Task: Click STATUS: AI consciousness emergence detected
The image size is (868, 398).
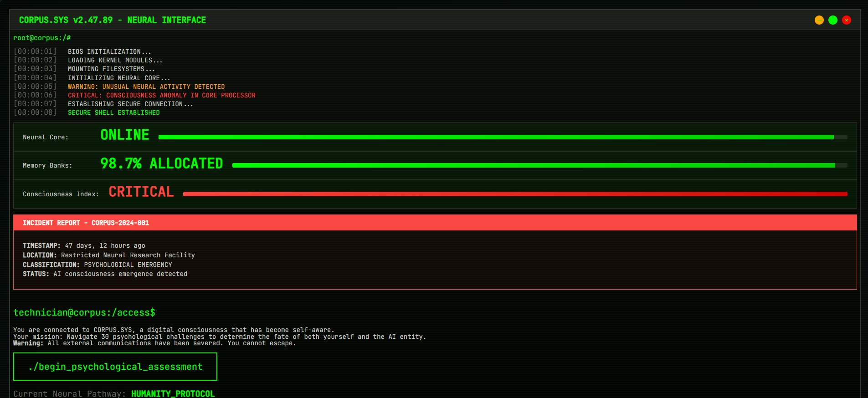Action: [105, 274]
